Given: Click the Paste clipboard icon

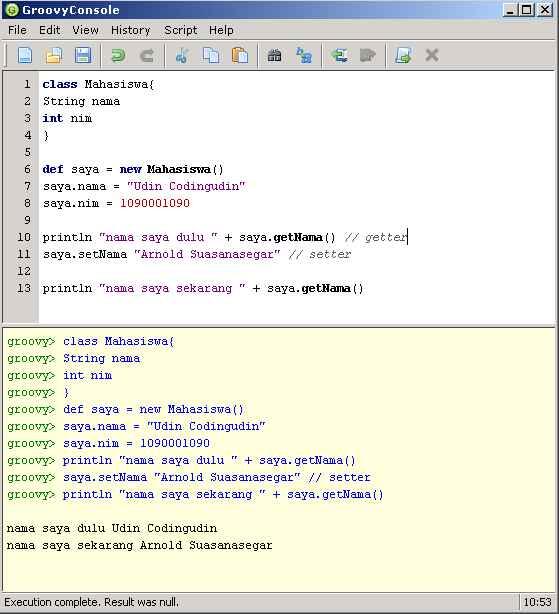Looking at the screenshot, I should coord(240,55).
